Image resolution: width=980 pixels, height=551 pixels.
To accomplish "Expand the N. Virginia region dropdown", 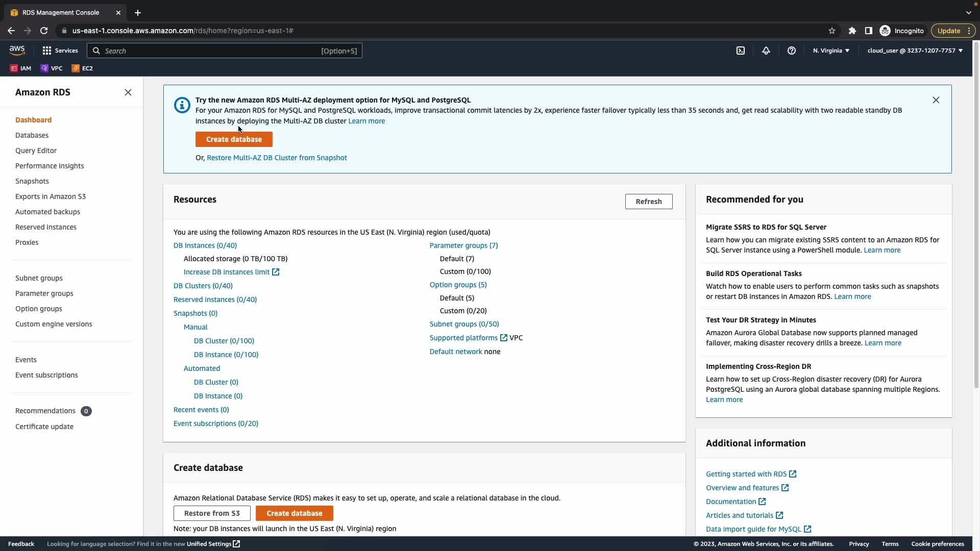I will [x=831, y=51].
